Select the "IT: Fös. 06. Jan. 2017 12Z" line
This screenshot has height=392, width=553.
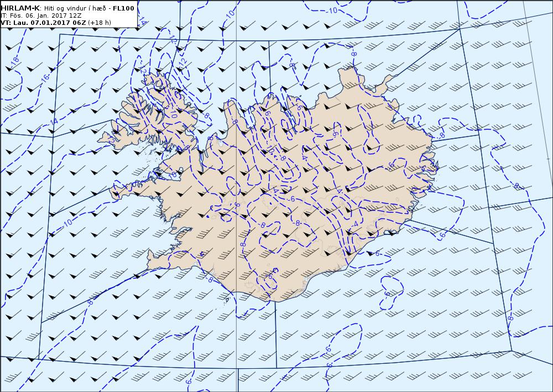click(41, 15)
